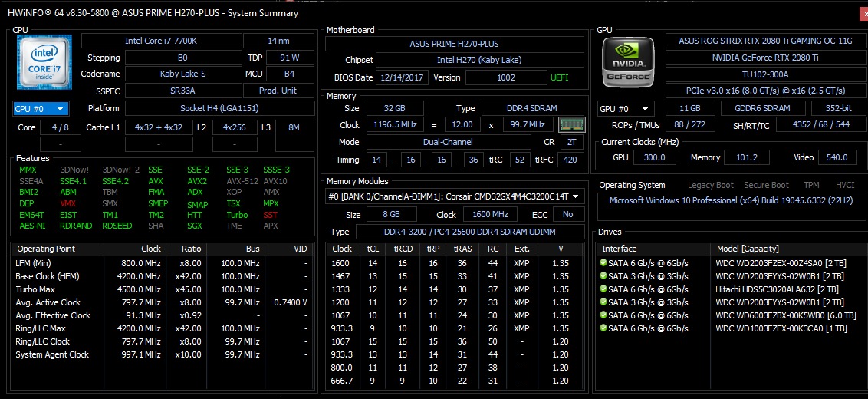This screenshot has height=399, width=868.
Task: Click the TPM indicator
Action: coord(812,185)
